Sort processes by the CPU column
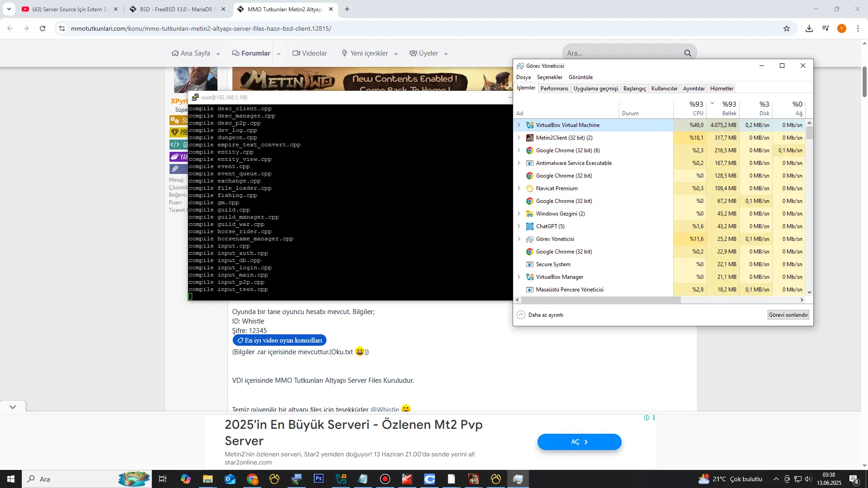 (690, 108)
